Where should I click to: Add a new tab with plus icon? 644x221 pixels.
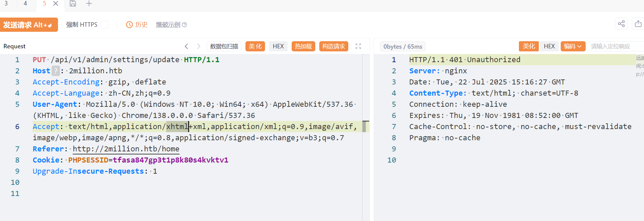coord(89,4)
